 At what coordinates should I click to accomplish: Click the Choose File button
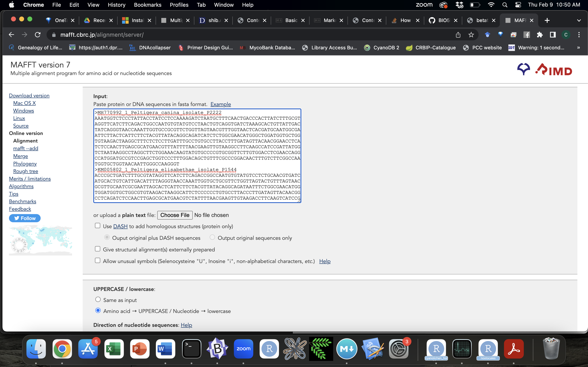click(175, 215)
